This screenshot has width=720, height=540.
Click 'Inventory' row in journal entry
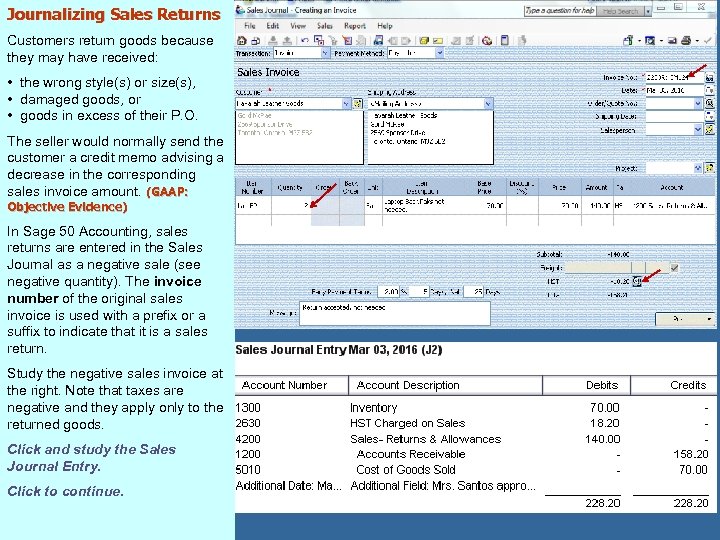(x=473, y=408)
